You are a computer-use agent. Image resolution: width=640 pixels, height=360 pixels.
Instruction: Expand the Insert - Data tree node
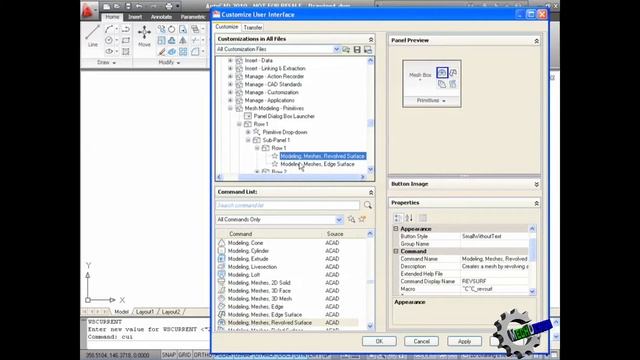(230, 60)
